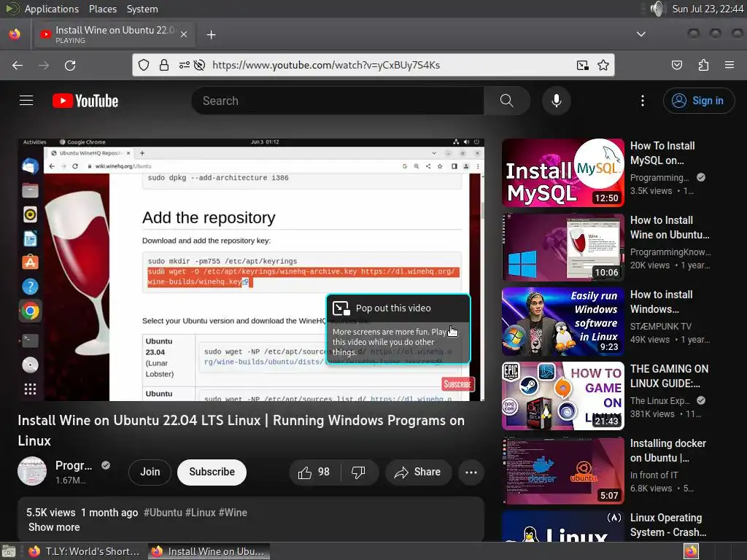Open more actions three-dot button below the video
Viewport: 747px width, 560px height.
(471, 472)
